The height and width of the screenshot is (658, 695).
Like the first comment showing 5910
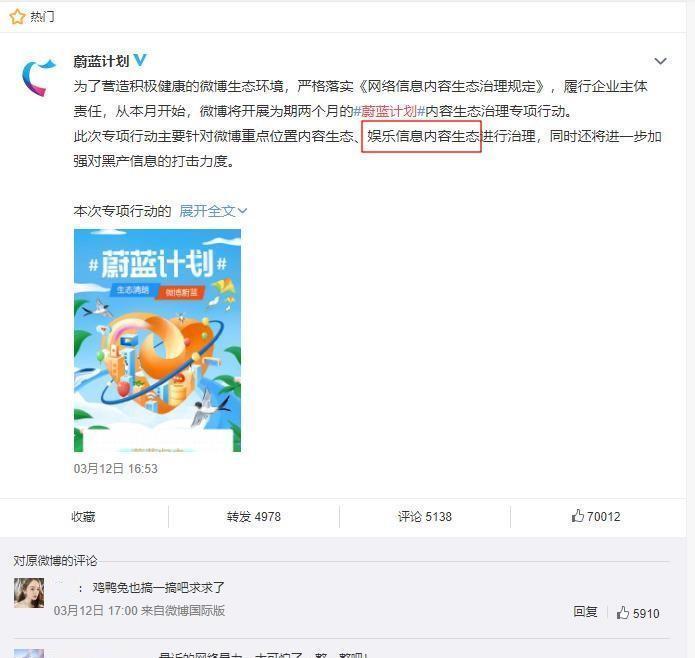[638, 613]
